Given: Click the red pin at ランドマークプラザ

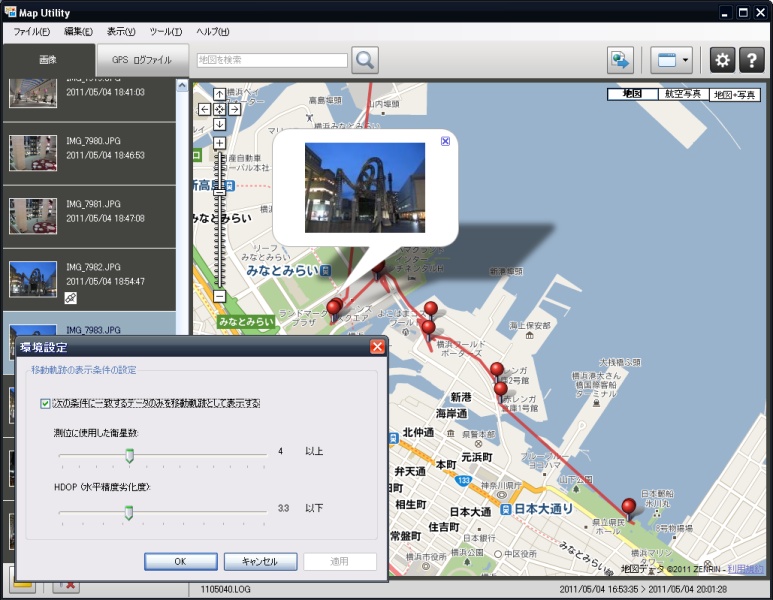Looking at the screenshot, I should [x=334, y=310].
